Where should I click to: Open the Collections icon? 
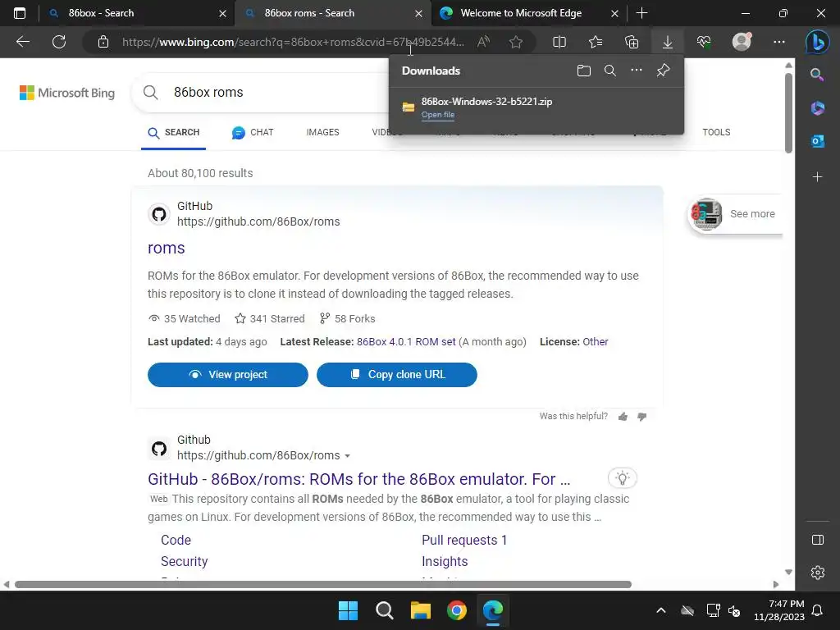(632, 42)
